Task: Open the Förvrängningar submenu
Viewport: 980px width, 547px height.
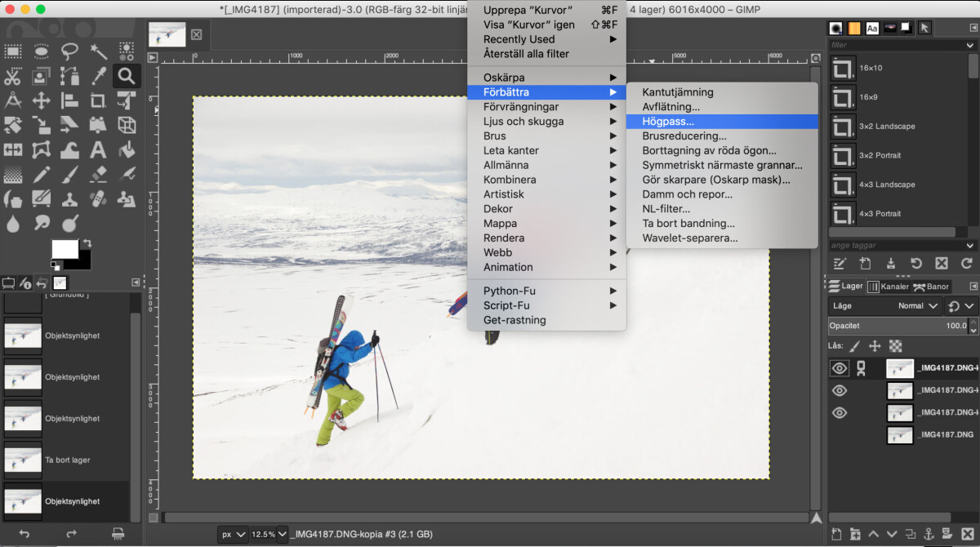Action: click(546, 107)
